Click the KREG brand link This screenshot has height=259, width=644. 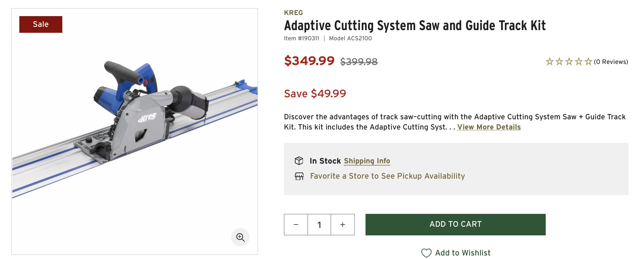293,13
